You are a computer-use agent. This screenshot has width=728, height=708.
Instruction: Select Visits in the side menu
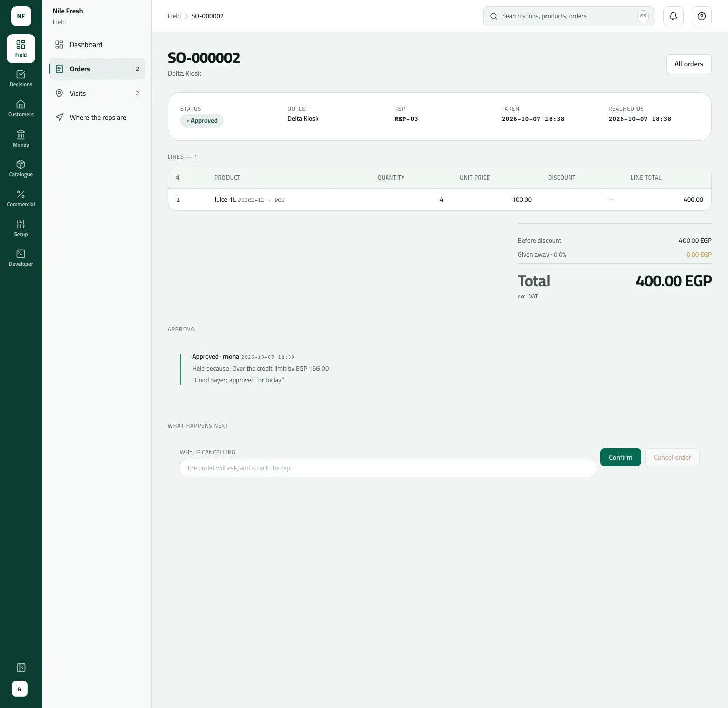97,93
